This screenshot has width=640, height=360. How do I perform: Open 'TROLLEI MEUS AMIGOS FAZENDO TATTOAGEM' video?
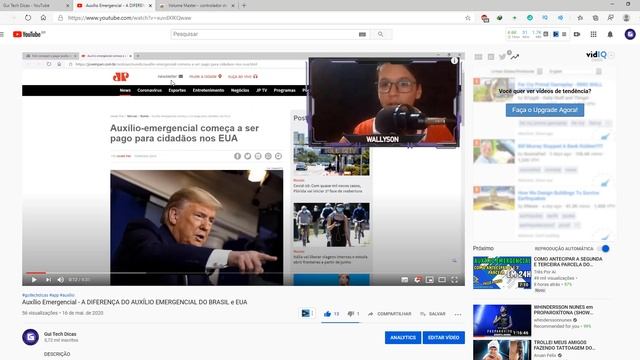[x=564, y=345]
